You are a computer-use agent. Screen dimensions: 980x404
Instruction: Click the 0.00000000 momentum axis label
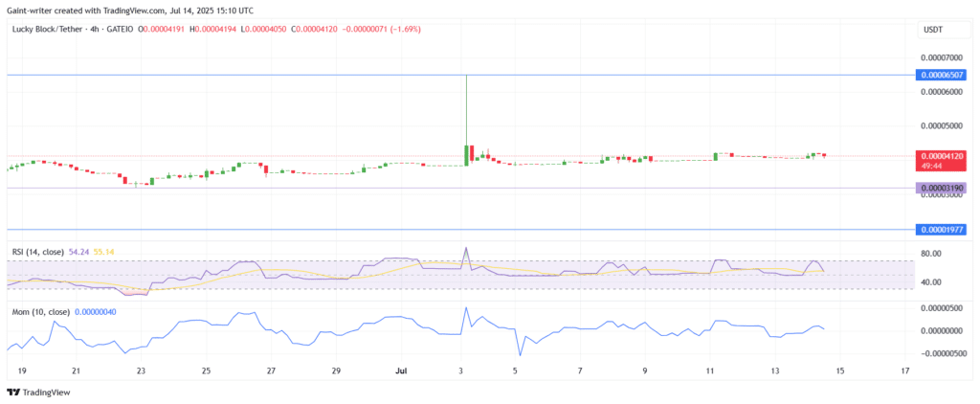[x=943, y=330]
